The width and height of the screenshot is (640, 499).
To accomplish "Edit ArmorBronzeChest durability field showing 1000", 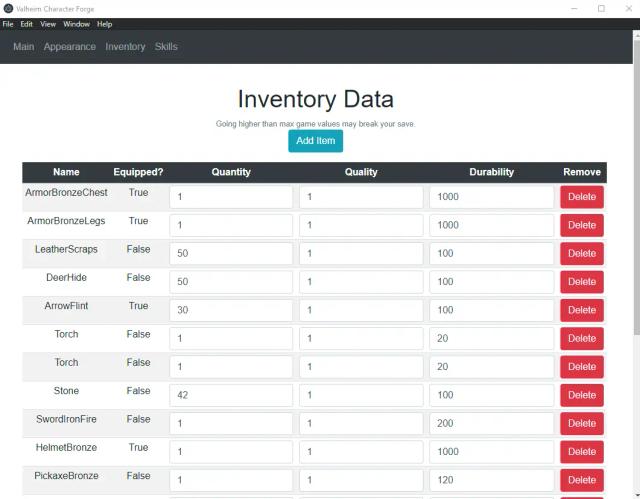I will click(x=491, y=197).
